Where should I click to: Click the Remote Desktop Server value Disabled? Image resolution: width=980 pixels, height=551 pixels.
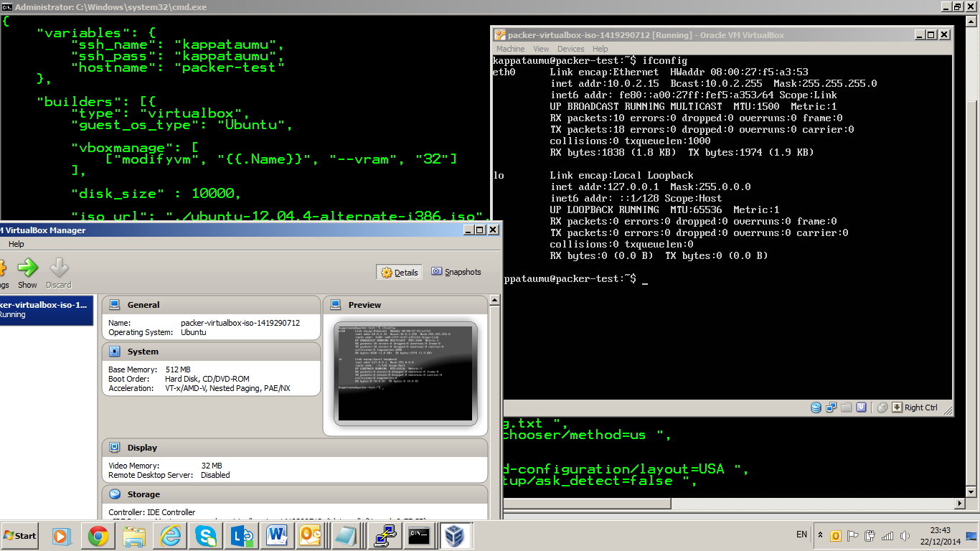(215, 475)
